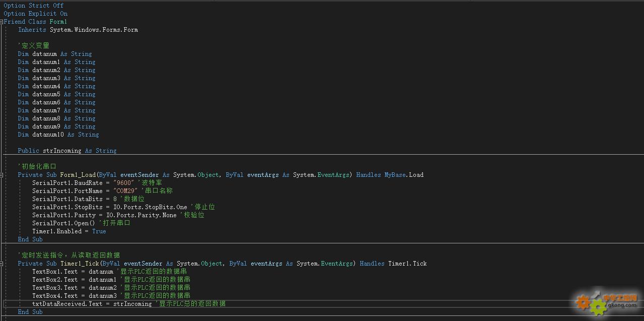
Task: Click the SerialPort1.DataBits = 8 line
Action: [x=75, y=199]
